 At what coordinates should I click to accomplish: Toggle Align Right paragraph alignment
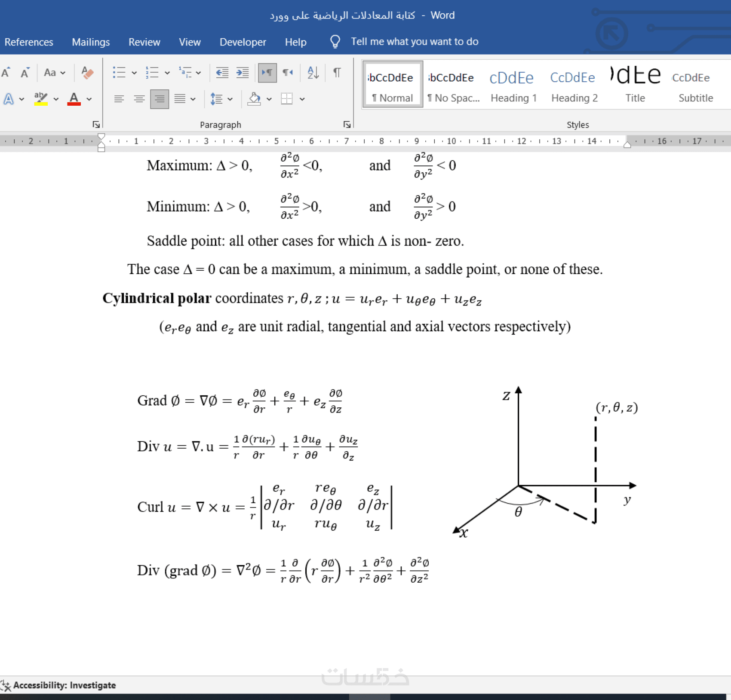160,99
